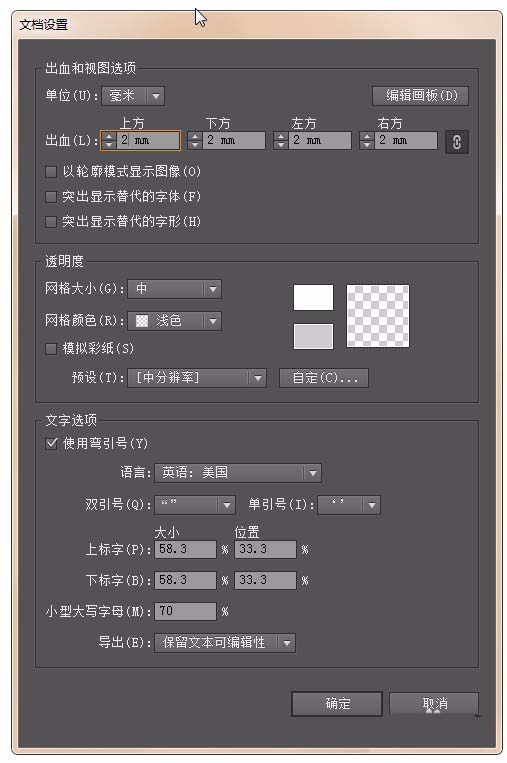Image resolution: width=507 pixels, height=763 pixels.
Task: Click the top bleed (上方) stepper arrows
Action: click(109, 141)
